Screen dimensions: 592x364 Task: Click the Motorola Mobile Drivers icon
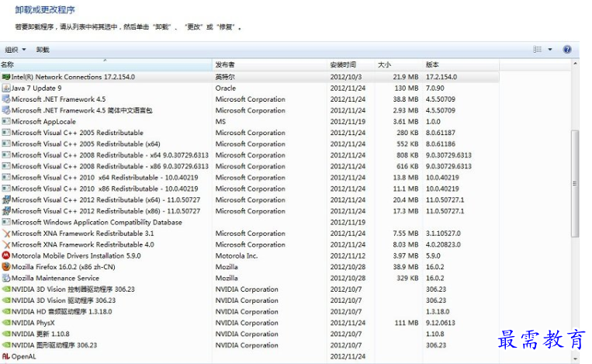pos(6,255)
